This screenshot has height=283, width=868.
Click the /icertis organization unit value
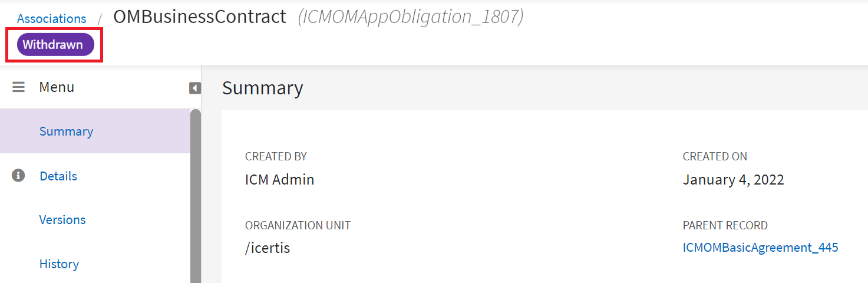[268, 248]
